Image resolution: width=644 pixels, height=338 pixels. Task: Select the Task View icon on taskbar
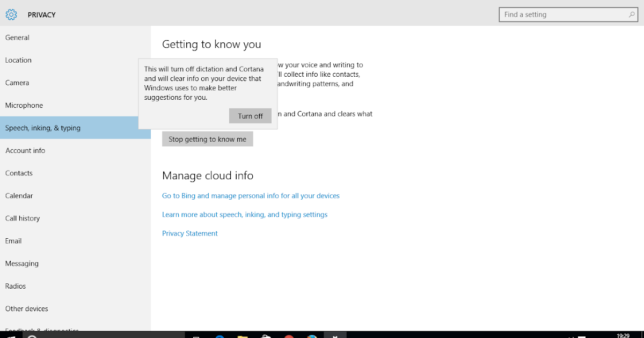pos(196,335)
